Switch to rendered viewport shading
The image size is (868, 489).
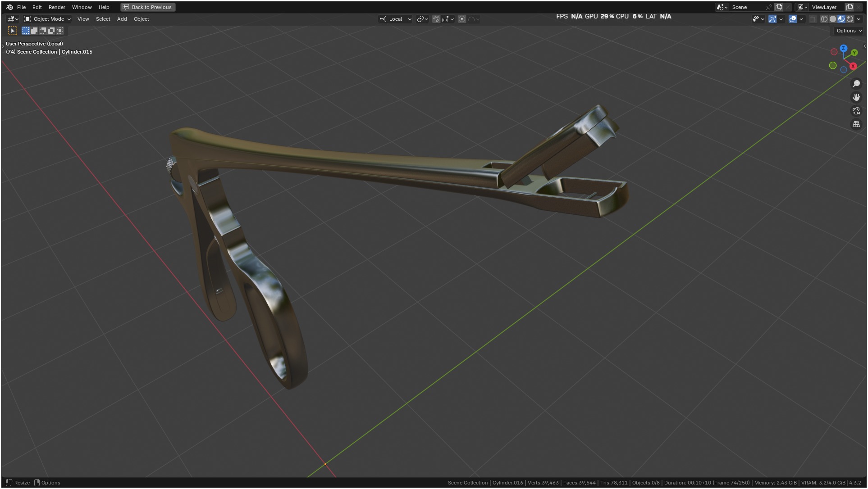click(850, 19)
